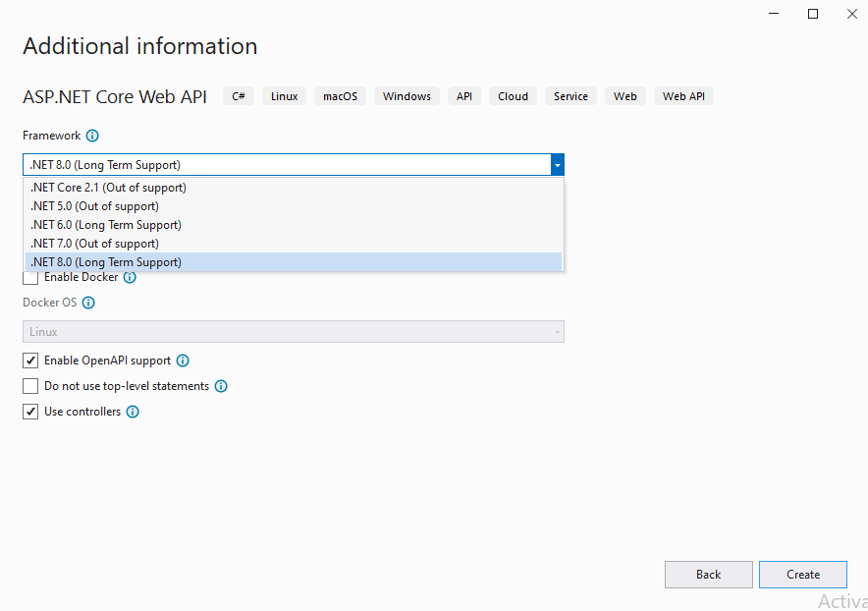The image size is (868, 611).
Task: Click the Service tag
Action: tap(570, 96)
